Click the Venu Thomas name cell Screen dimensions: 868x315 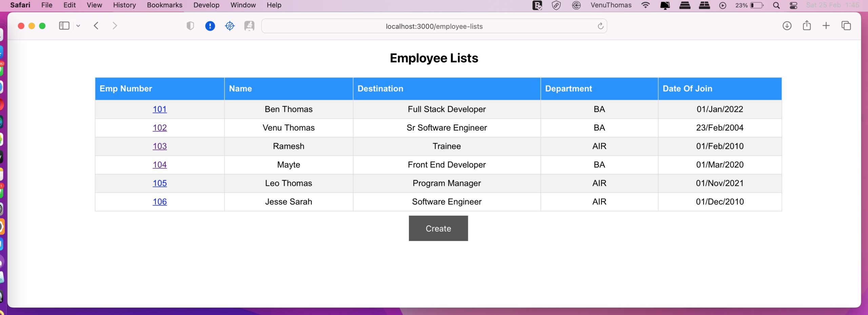click(289, 128)
